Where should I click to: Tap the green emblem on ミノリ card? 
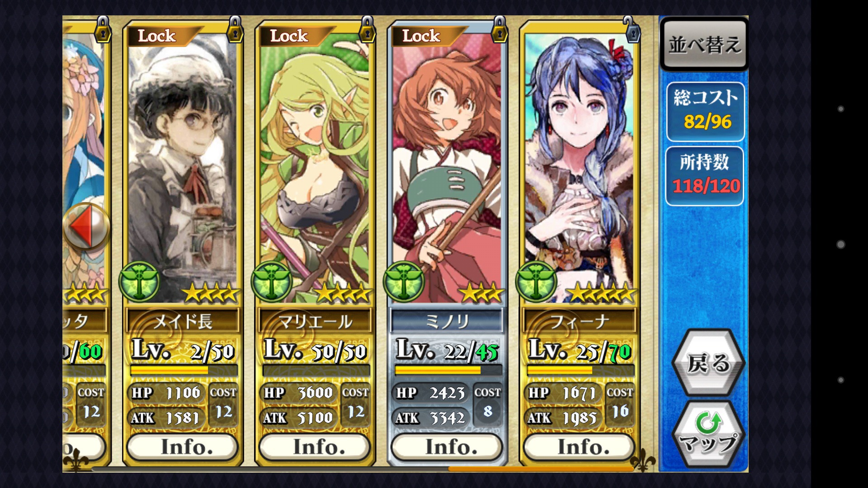coord(404,282)
